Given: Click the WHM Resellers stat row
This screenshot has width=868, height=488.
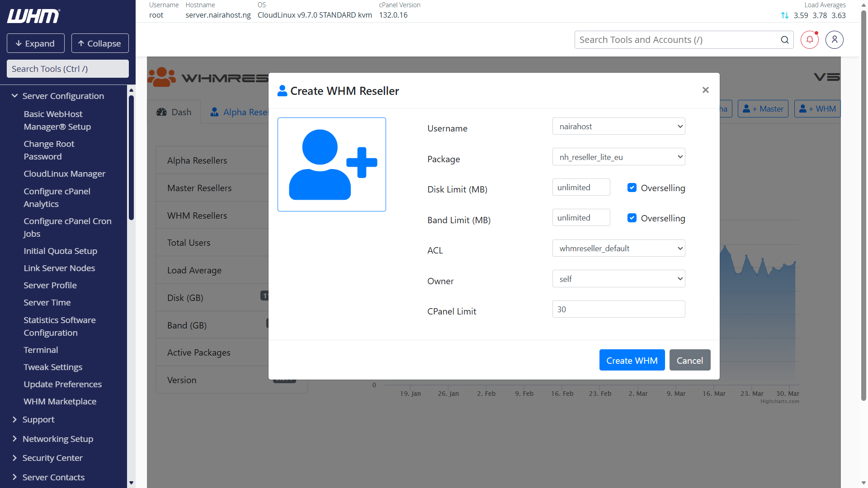Looking at the screenshot, I should tap(212, 215).
